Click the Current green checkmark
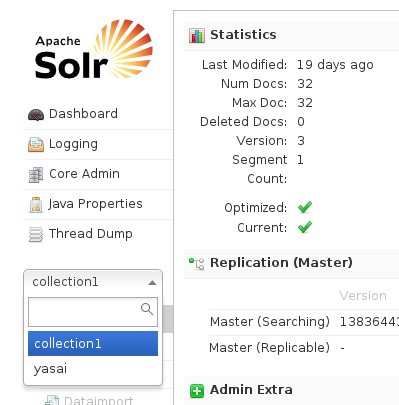 coord(305,227)
